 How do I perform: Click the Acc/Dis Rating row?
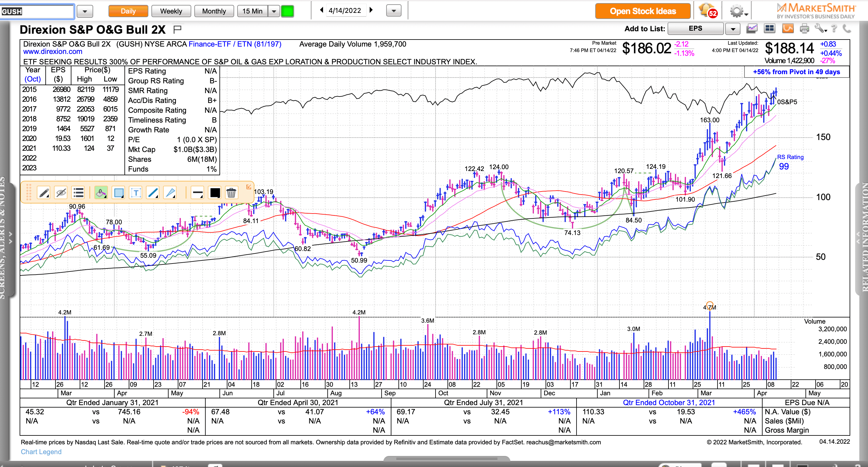(x=172, y=101)
